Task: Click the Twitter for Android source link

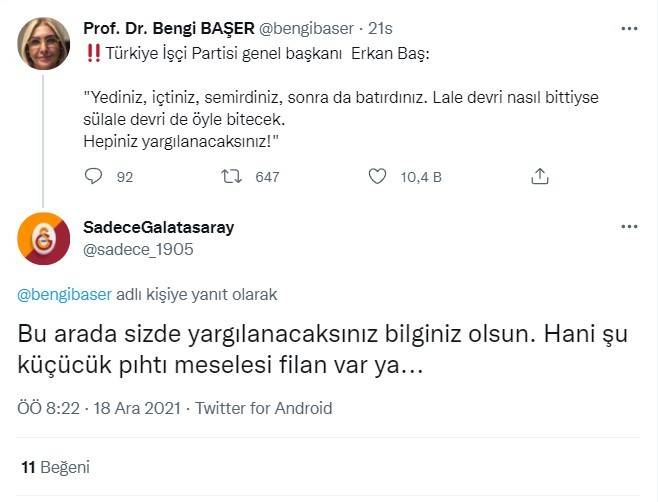Action: point(264,408)
